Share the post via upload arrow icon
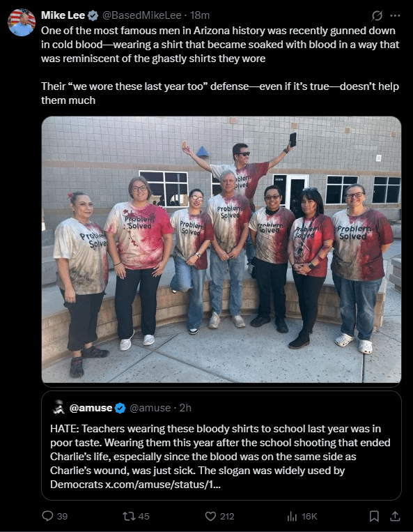The height and width of the screenshot is (532, 413). coord(395,516)
